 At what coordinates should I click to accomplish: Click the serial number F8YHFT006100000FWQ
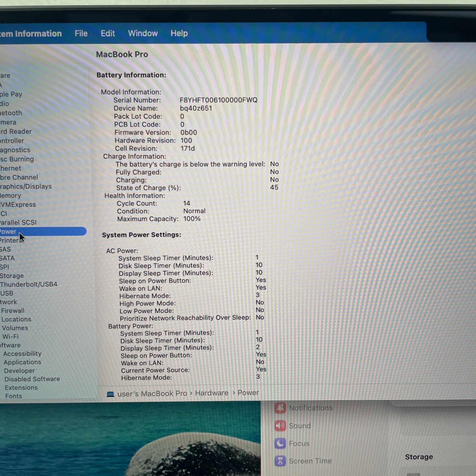tap(218, 100)
